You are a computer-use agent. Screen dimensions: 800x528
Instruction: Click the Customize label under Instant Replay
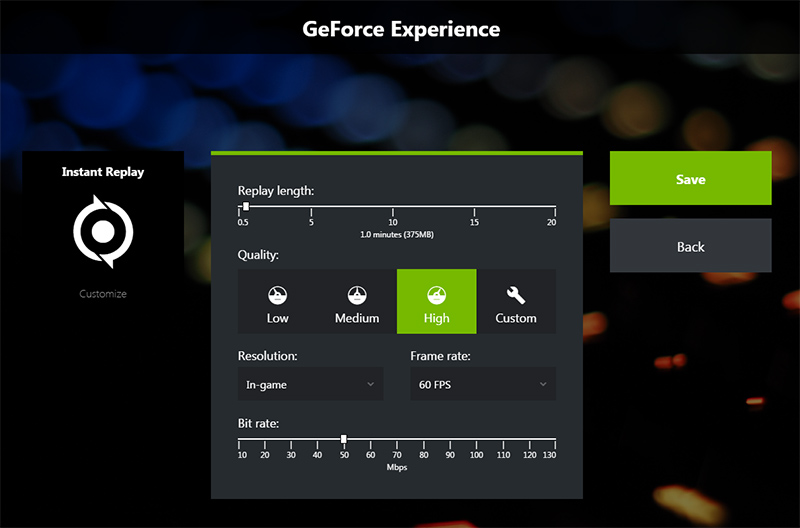click(x=103, y=294)
